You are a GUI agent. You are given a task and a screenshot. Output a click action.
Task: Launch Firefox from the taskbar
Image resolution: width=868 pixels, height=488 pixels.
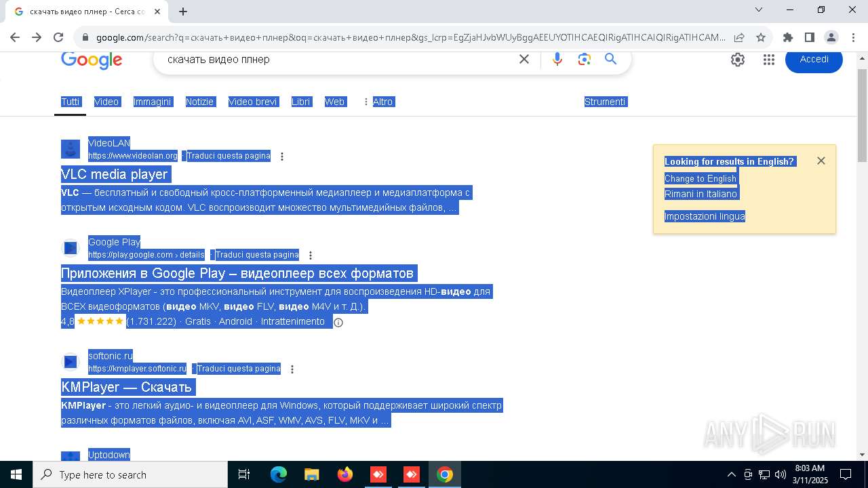[345, 474]
